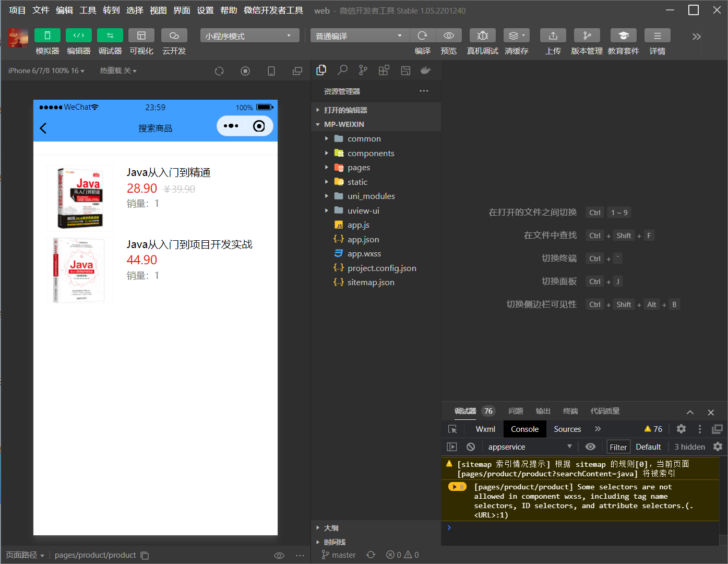The image size is (728, 564).
Task: Open the appservice context dropdown
Action: tap(530, 446)
